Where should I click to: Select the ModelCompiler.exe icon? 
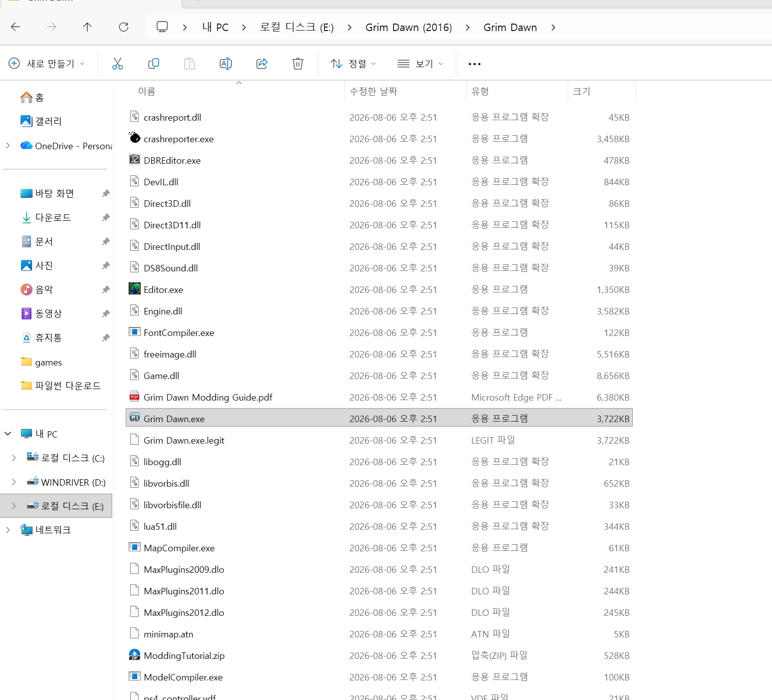(x=135, y=676)
